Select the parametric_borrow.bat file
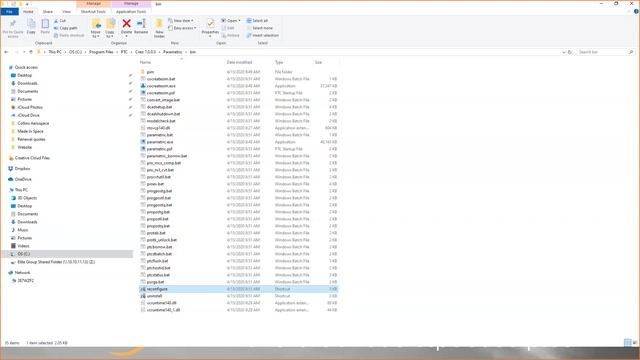The height and width of the screenshot is (360, 640). point(238,156)
